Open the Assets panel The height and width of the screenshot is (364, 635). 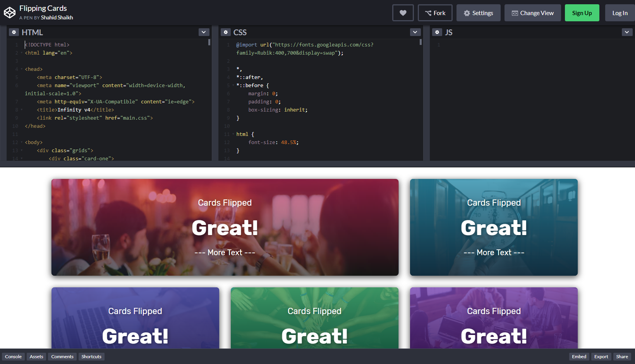click(x=36, y=357)
